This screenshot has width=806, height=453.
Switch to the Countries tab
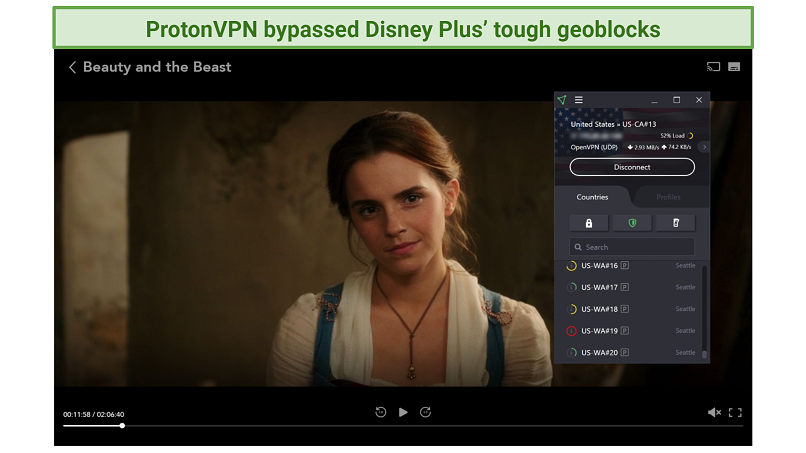point(592,197)
